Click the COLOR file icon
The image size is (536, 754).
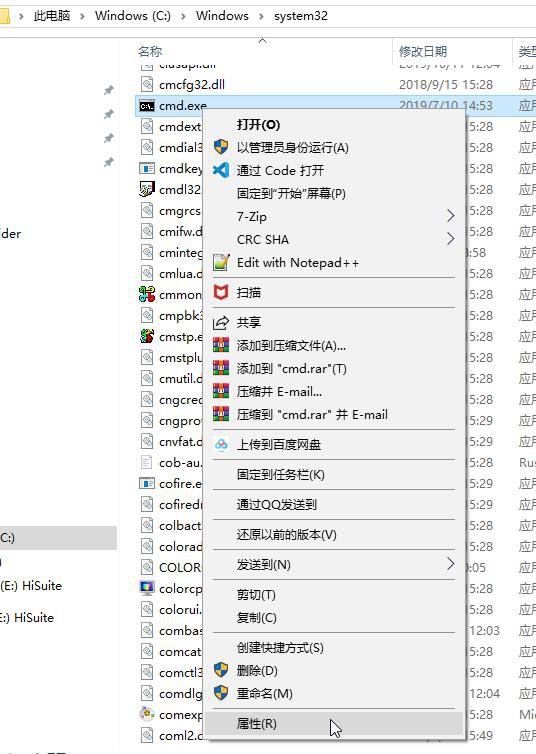(147, 567)
